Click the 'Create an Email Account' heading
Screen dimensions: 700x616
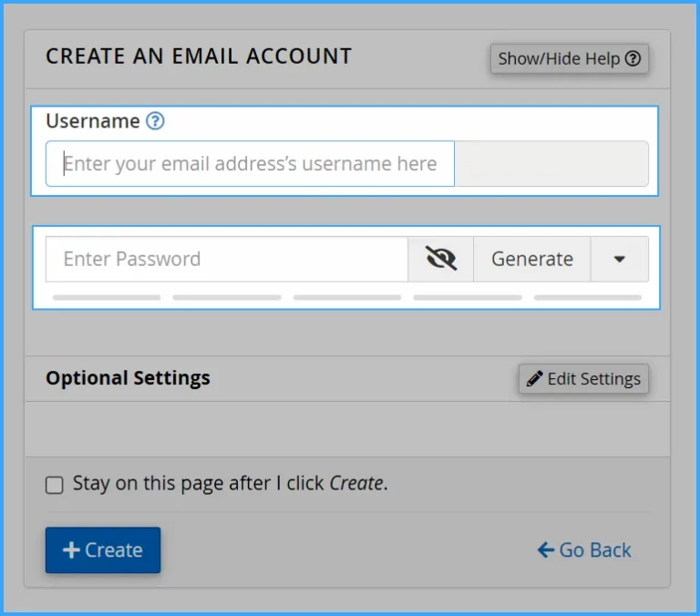[199, 56]
